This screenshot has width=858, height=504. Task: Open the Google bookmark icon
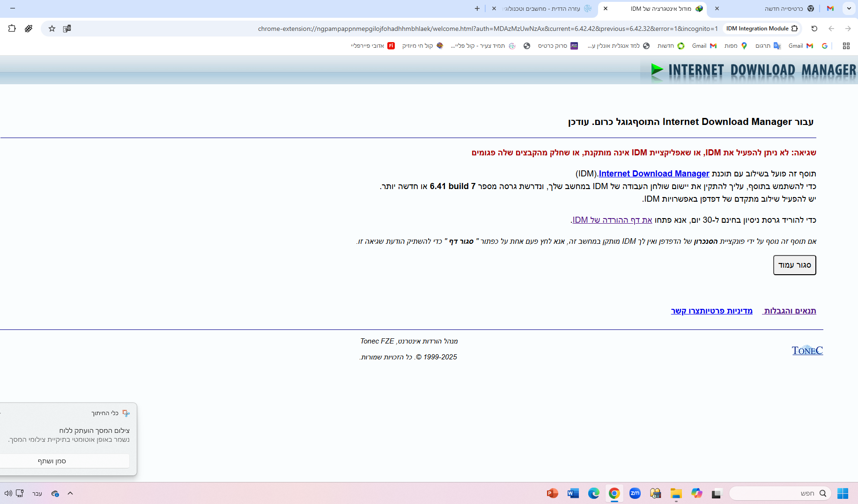(x=825, y=46)
